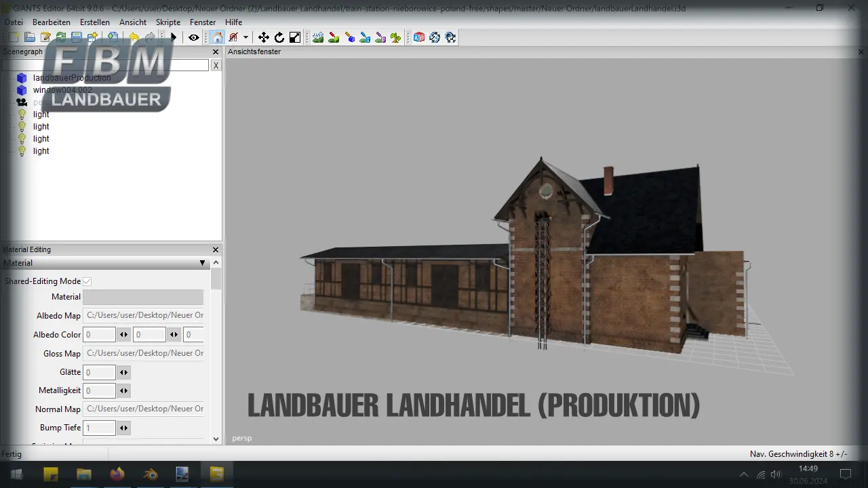Open the Fenster menu
Image resolution: width=868 pixels, height=488 pixels.
203,22
